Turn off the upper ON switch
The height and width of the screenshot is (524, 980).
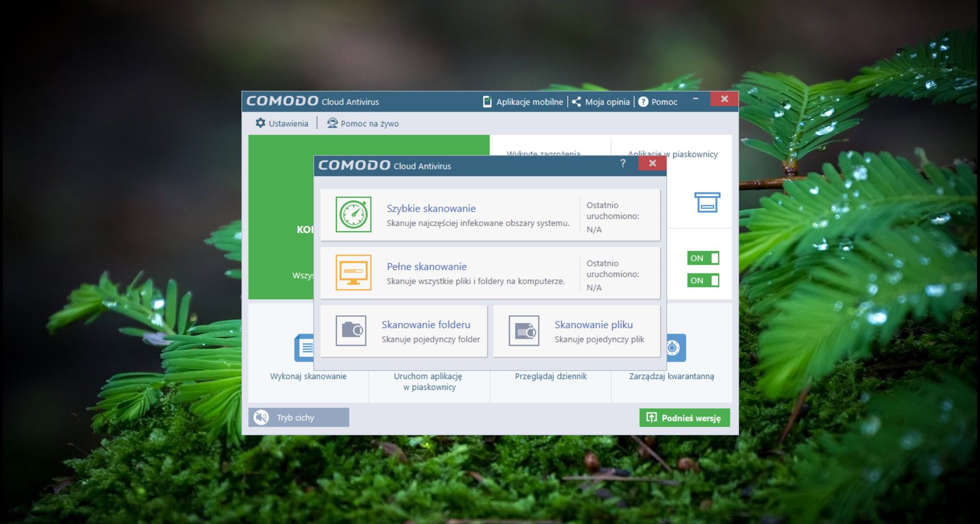pyautogui.click(x=703, y=258)
